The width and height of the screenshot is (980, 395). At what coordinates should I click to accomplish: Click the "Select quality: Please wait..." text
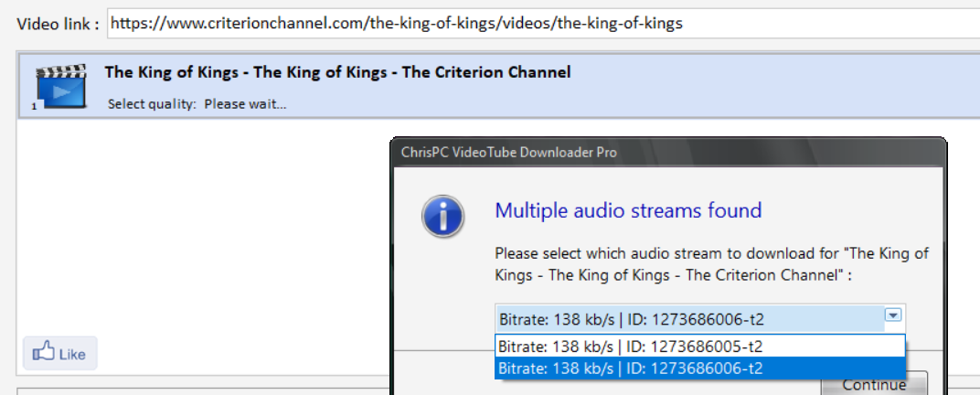tap(197, 104)
